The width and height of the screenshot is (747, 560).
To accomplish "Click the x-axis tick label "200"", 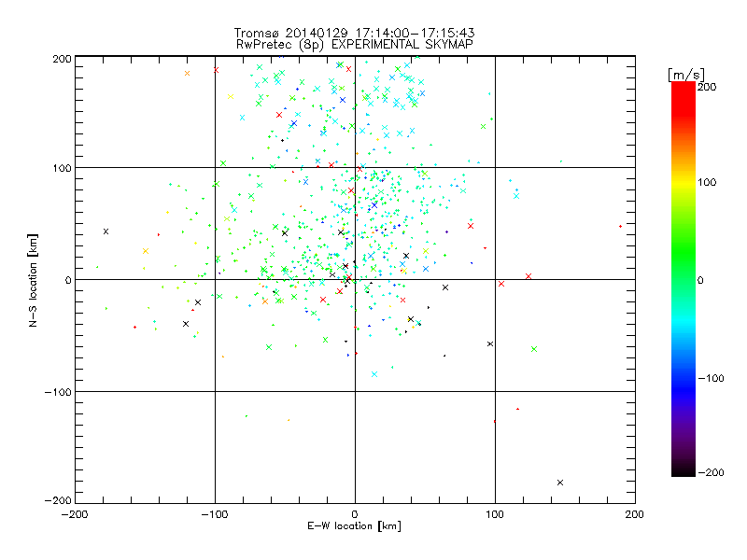I will [635, 514].
